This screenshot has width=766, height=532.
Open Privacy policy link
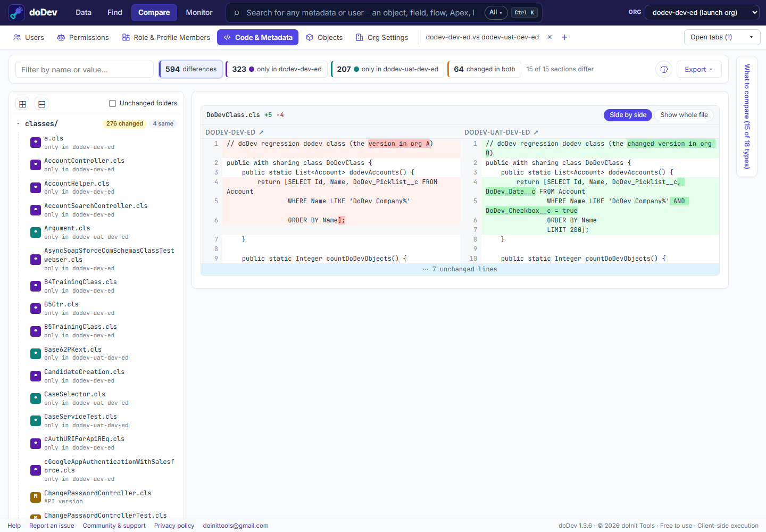pos(174,526)
